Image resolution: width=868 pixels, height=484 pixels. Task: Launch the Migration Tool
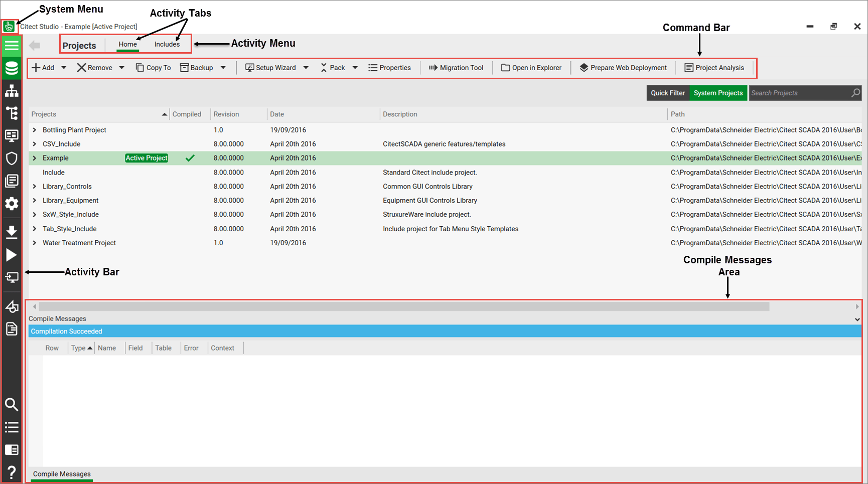[456, 68]
